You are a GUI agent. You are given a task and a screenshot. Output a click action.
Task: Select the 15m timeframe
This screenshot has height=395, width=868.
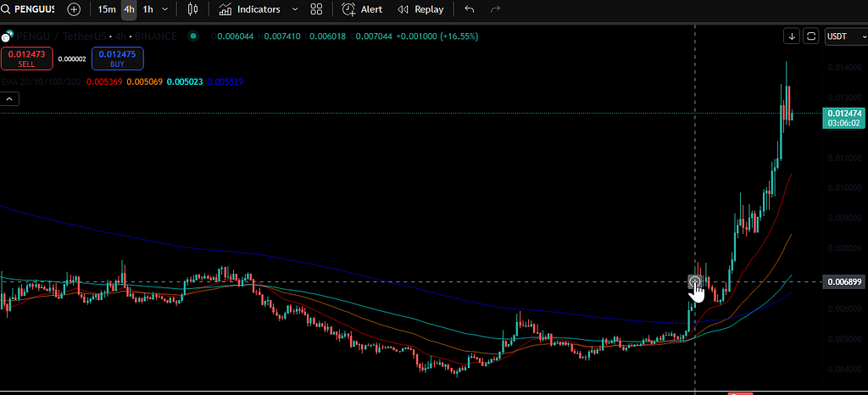(106, 9)
